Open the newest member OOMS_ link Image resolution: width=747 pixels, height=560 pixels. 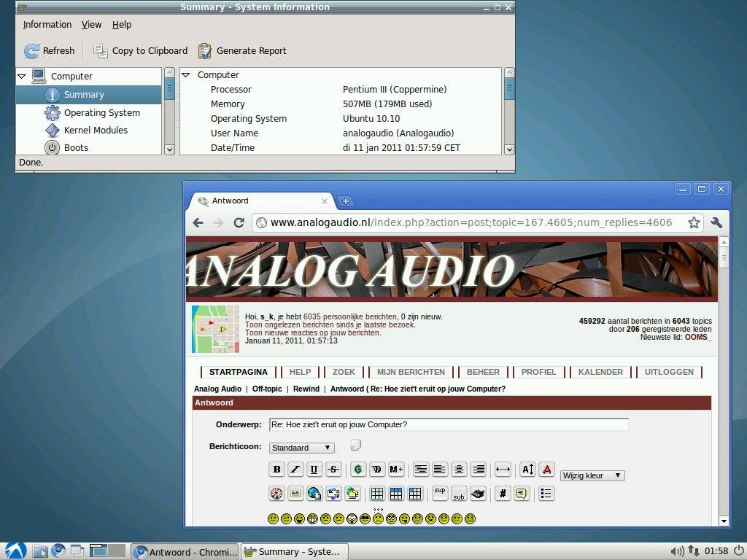click(698, 337)
